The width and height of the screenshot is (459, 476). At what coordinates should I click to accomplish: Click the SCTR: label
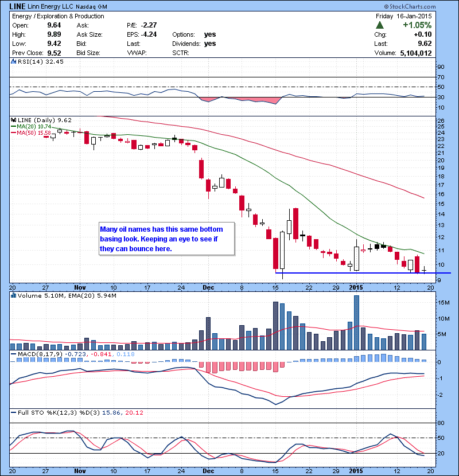(181, 53)
